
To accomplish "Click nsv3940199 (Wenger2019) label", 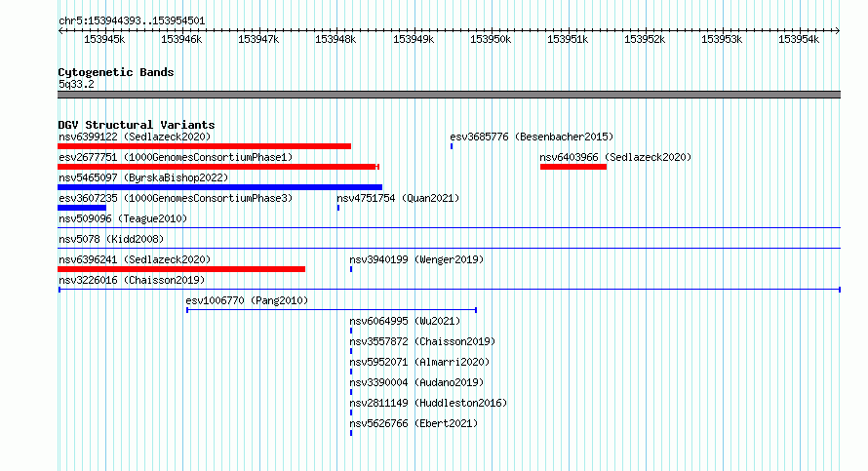I will [x=416, y=259].
